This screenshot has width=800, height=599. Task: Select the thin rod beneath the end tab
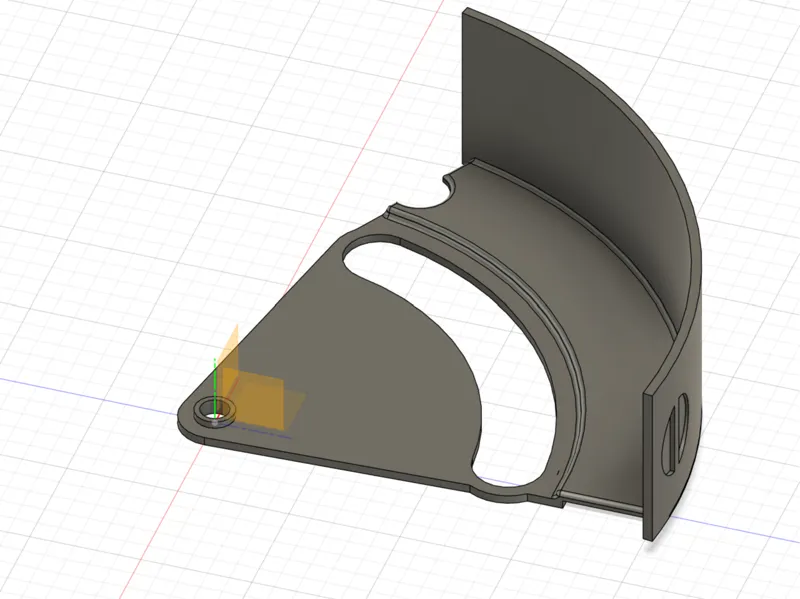603,500
